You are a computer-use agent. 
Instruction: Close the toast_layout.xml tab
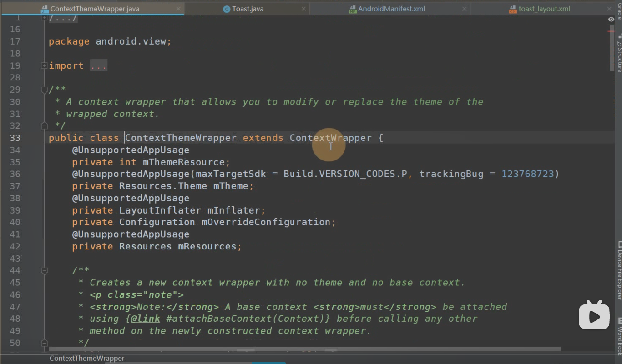coord(610,9)
